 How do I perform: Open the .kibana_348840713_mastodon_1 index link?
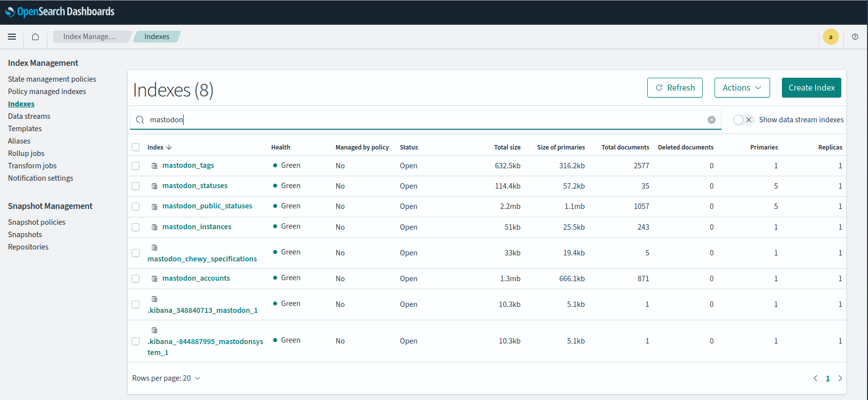[202, 310]
